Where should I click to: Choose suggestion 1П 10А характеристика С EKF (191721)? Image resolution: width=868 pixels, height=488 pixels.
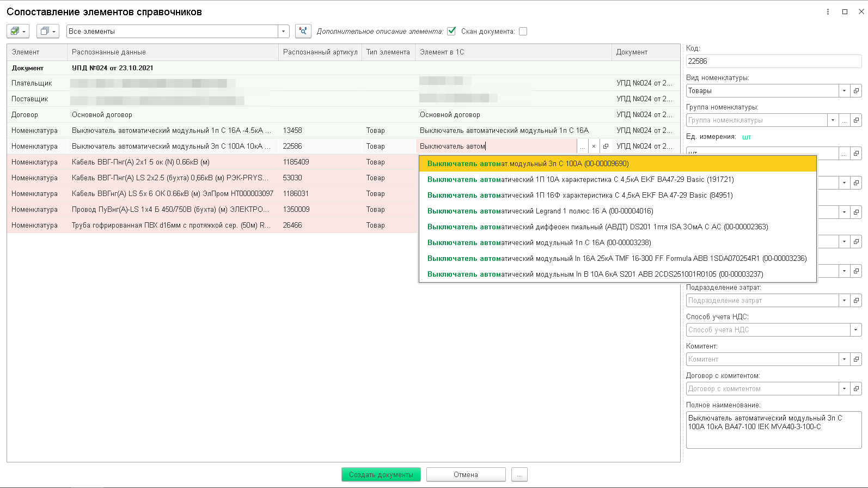click(x=618, y=180)
